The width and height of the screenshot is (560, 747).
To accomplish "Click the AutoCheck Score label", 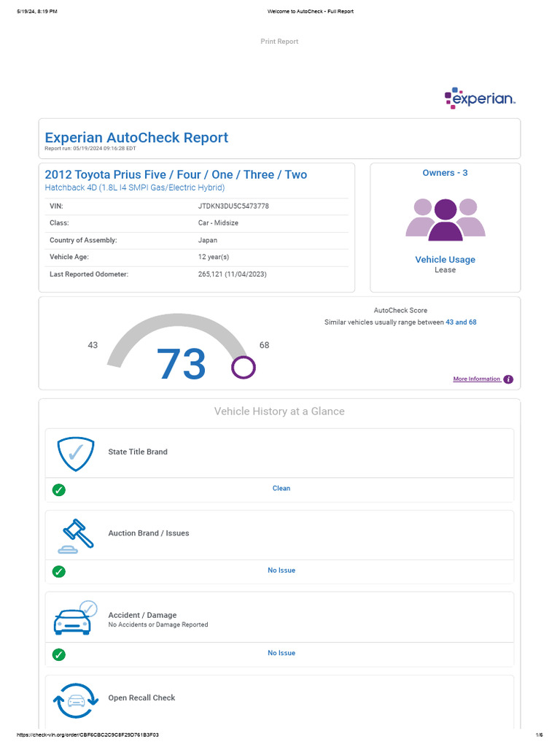I will point(400,311).
